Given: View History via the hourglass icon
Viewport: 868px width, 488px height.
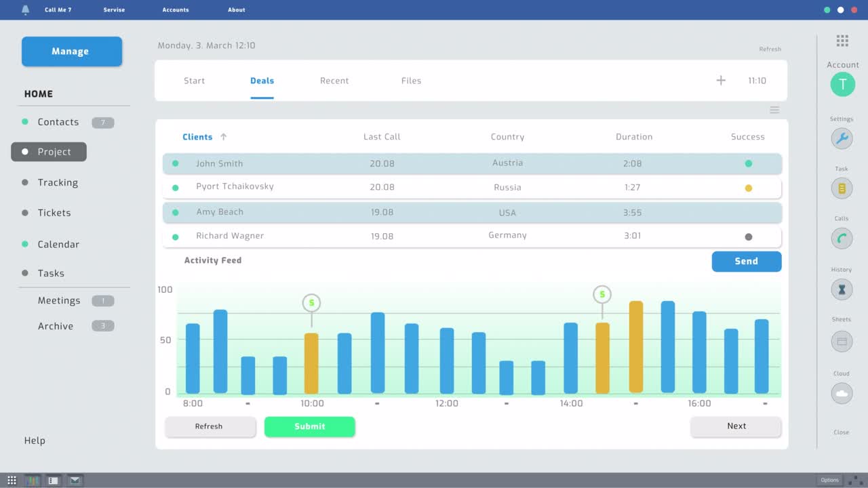Looking at the screenshot, I should [x=842, y=289].
